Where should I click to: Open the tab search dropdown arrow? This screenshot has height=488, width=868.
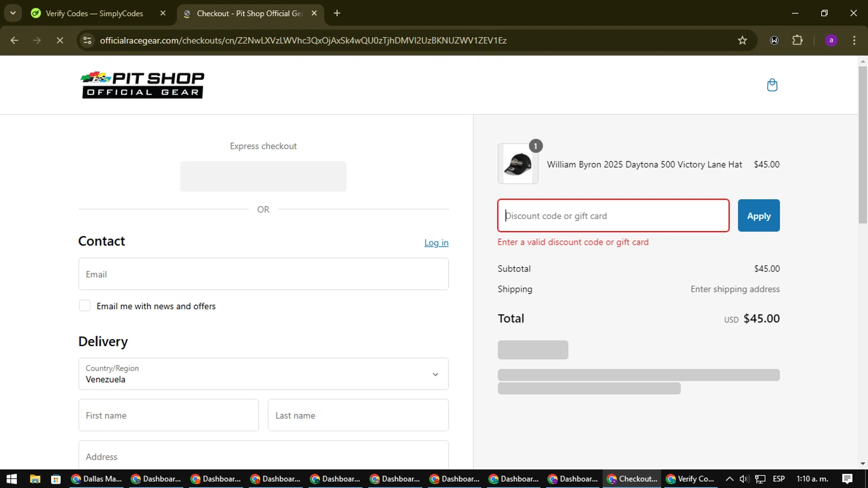pos(13,13)
